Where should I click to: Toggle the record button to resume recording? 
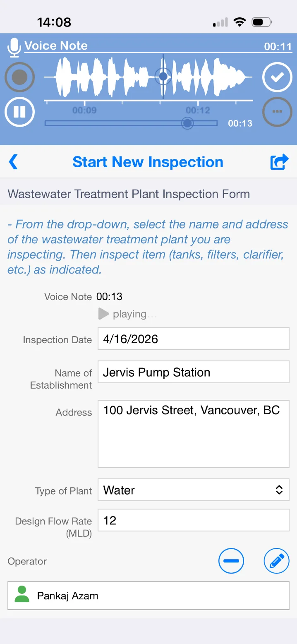pos(19,77)
